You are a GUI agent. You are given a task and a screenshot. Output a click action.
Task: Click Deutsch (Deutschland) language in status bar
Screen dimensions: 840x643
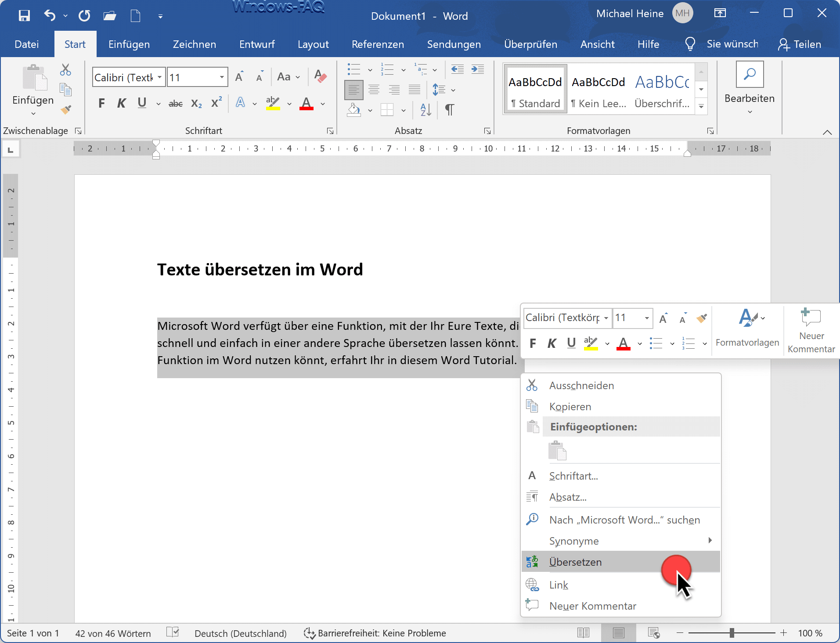coord(241,633)
